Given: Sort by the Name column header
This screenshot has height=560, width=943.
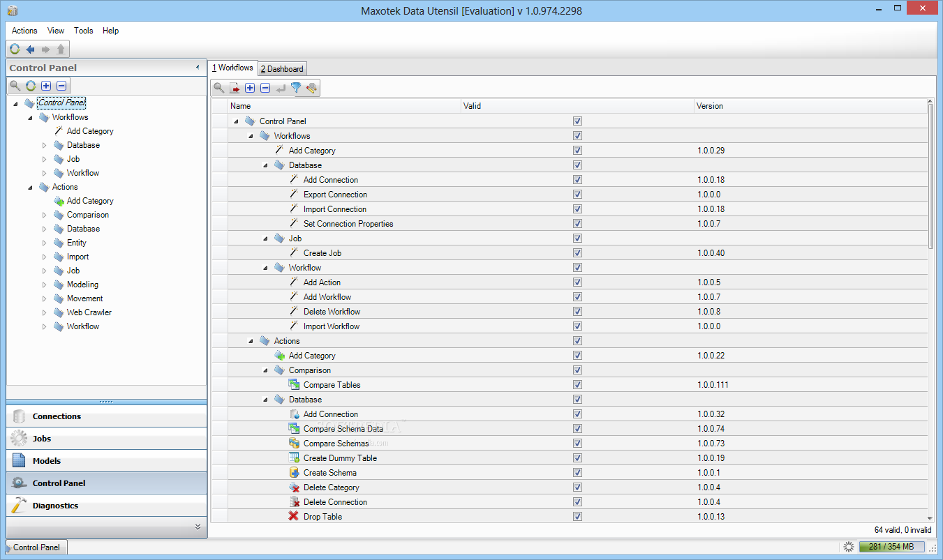Looking at the screenshot, I should 345,106.
